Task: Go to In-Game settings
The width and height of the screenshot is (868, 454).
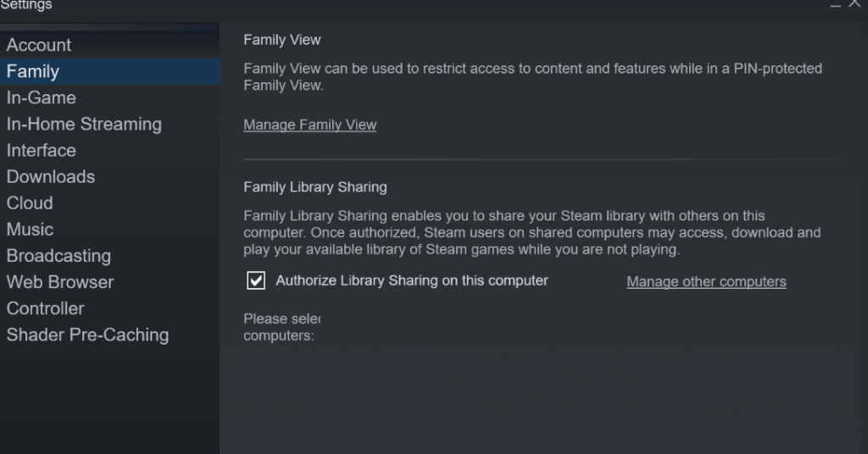Action: (x=42, y=97)
